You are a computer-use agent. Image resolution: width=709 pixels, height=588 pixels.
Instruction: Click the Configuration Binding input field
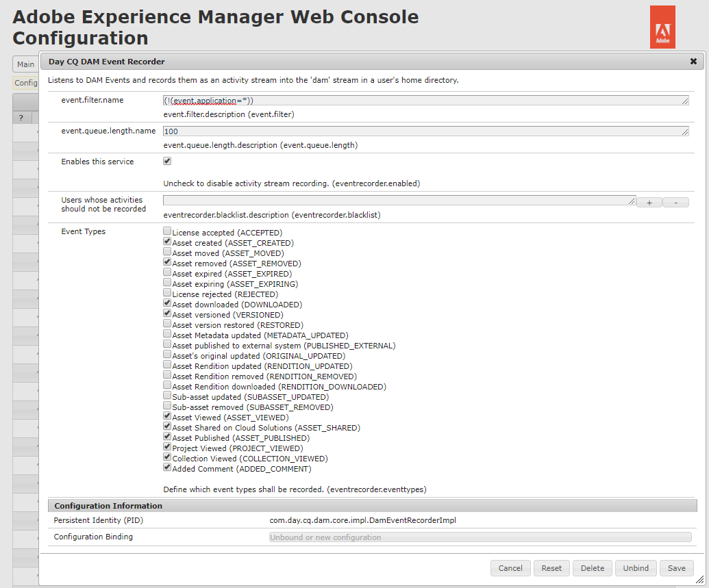click(x=480, y=537)
